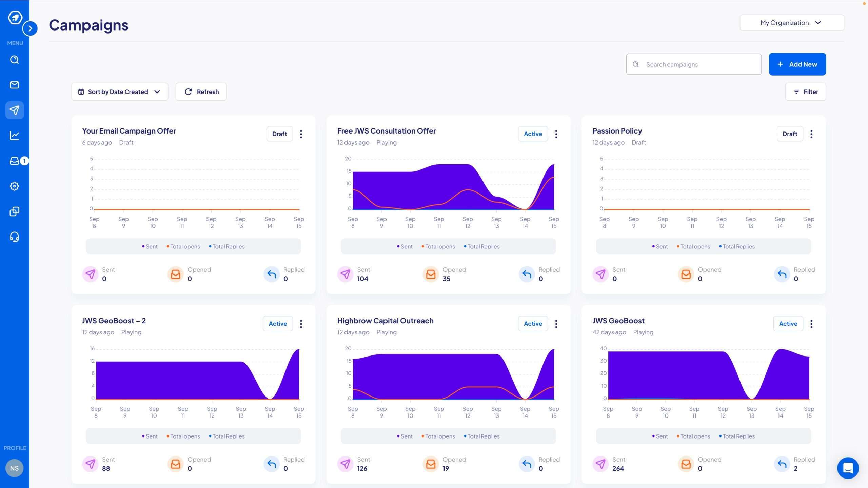Toggle Sent legend in Highbrow Capital Outreach chart

point(405,436)
